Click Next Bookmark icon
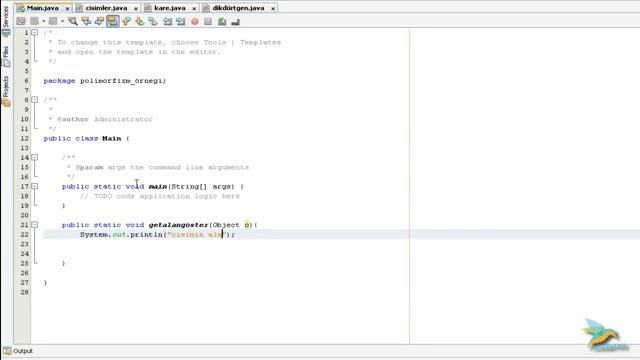 point(140,21)
